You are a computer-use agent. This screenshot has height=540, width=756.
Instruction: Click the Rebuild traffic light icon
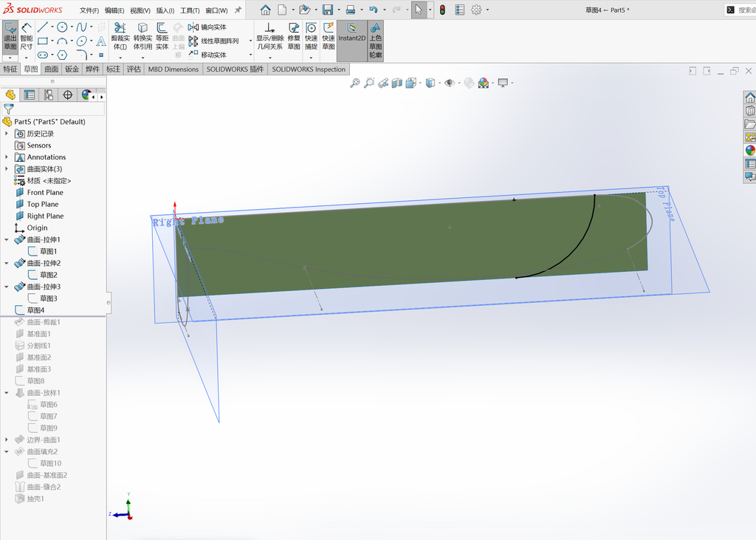442,10
